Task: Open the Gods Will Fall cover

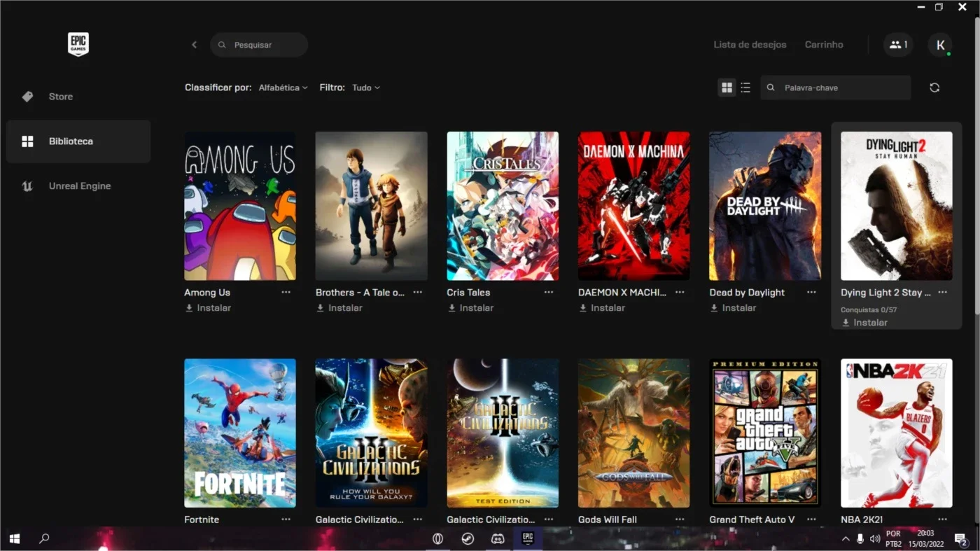Action: [x=634, y=433]
